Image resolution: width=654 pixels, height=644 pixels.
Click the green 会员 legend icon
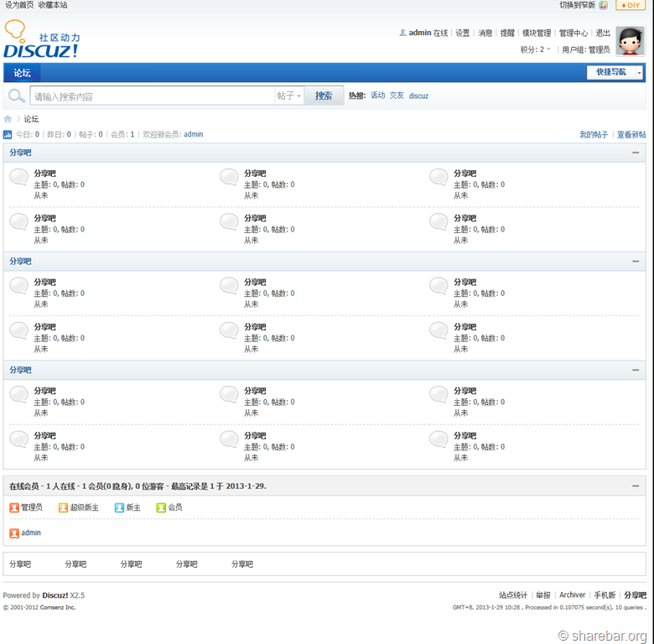[161, 507]
